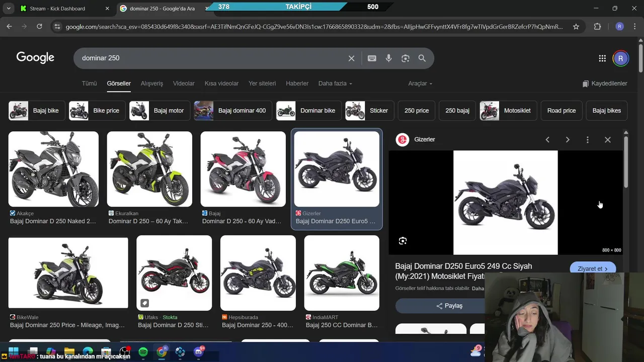Screen dimensions: 644x362
Task: Open Spotify from the taskbar
Action: (143, 352)
